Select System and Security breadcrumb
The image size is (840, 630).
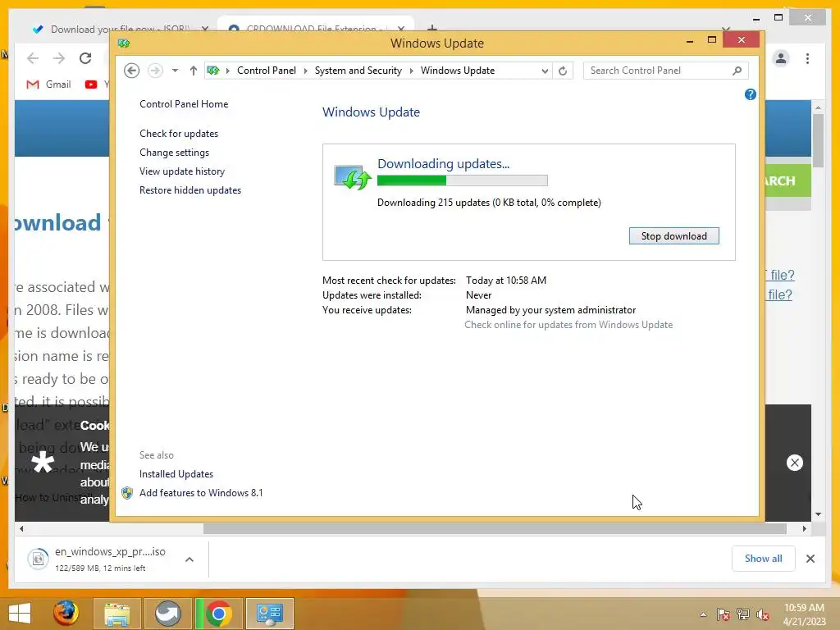358,71
